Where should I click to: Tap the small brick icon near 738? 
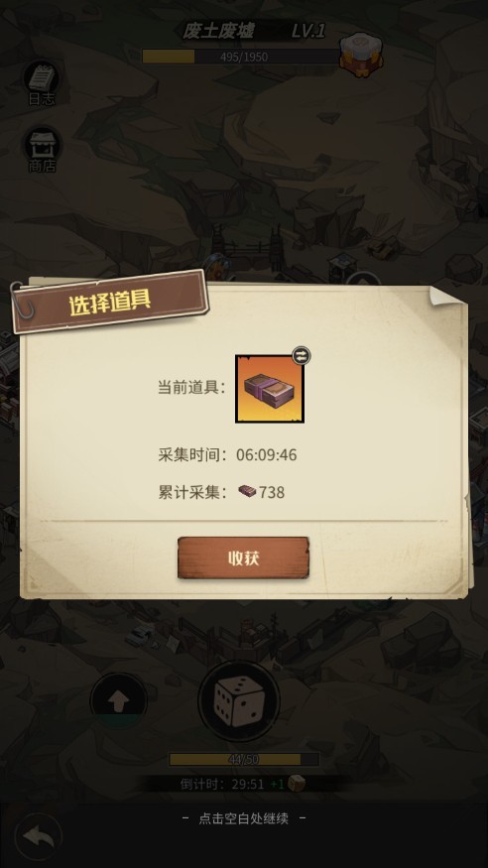click(247, 491)
